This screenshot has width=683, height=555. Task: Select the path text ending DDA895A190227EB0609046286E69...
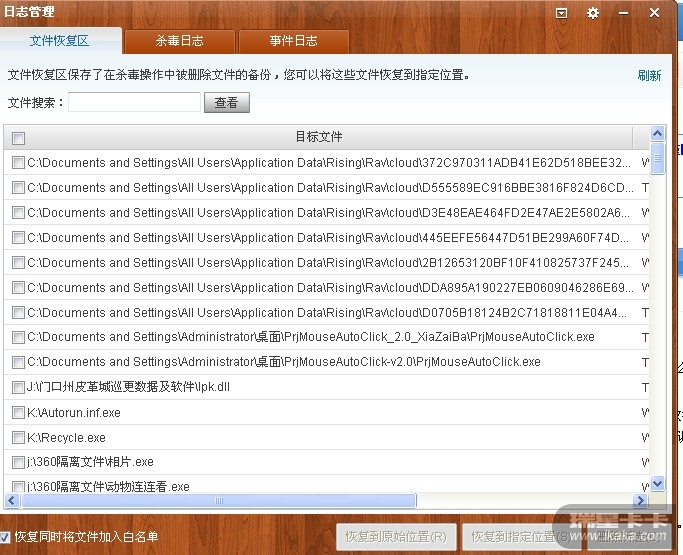click(x=330, y=288)
